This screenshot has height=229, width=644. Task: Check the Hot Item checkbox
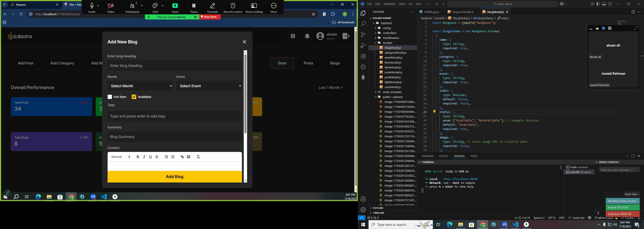click(110, 97)
